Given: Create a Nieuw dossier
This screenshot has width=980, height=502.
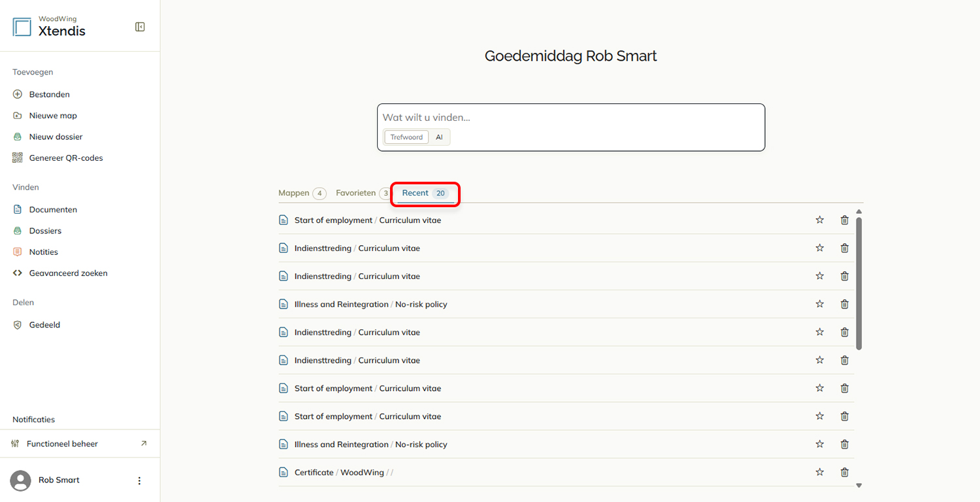Looking at the screenshot, I should (48, 137).
